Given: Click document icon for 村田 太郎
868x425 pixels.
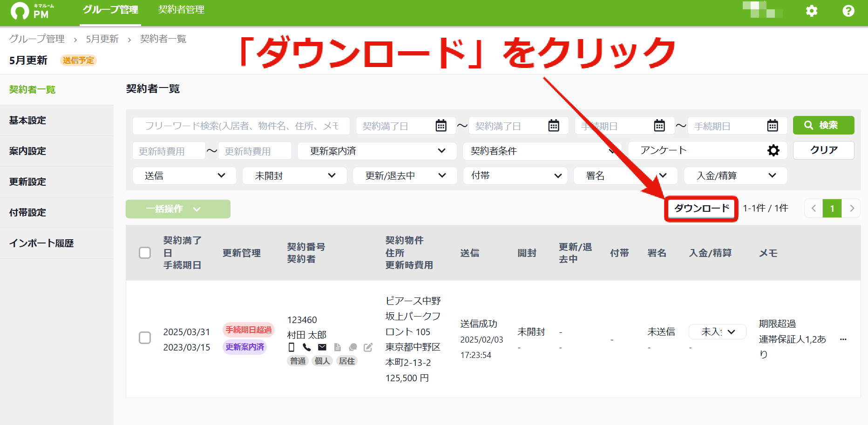Looking at the screenshot, I should click(338, 347).
